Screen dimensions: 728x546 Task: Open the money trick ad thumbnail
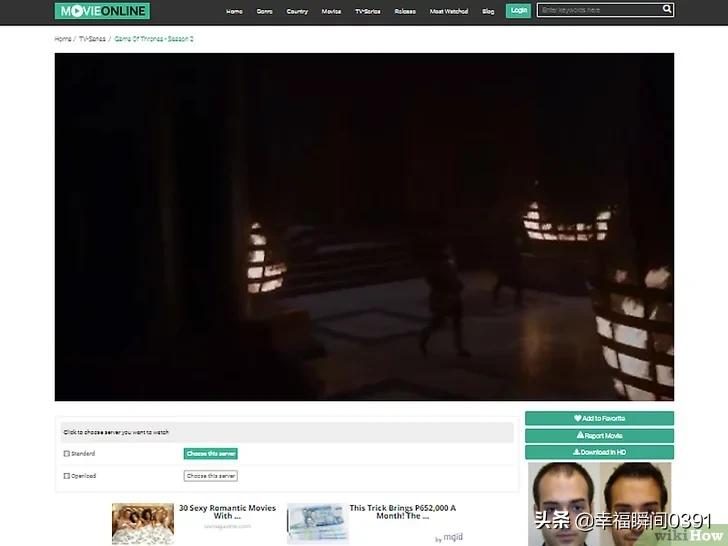(318, 524)
